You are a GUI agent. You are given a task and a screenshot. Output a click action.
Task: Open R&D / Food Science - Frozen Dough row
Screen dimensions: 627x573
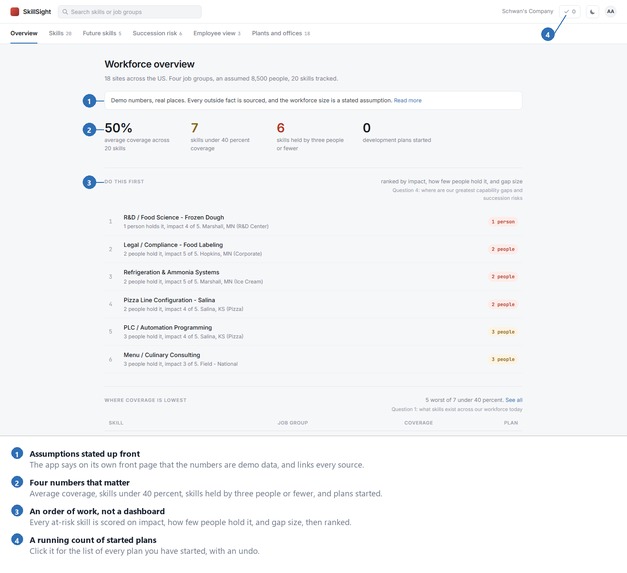coord(314,222)
